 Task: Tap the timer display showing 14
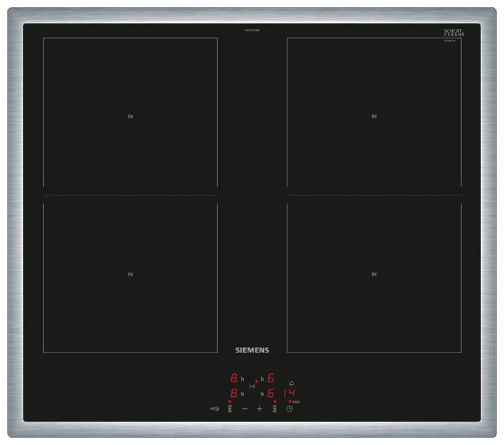[x=289, y=392]
